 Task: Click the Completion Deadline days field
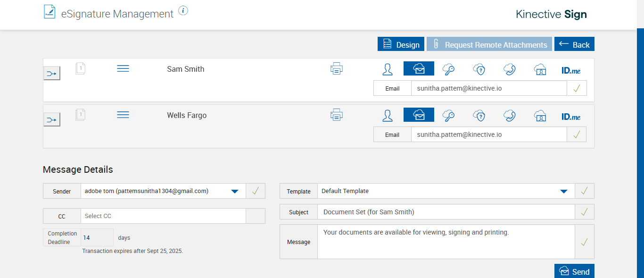(x=97, y=238)
